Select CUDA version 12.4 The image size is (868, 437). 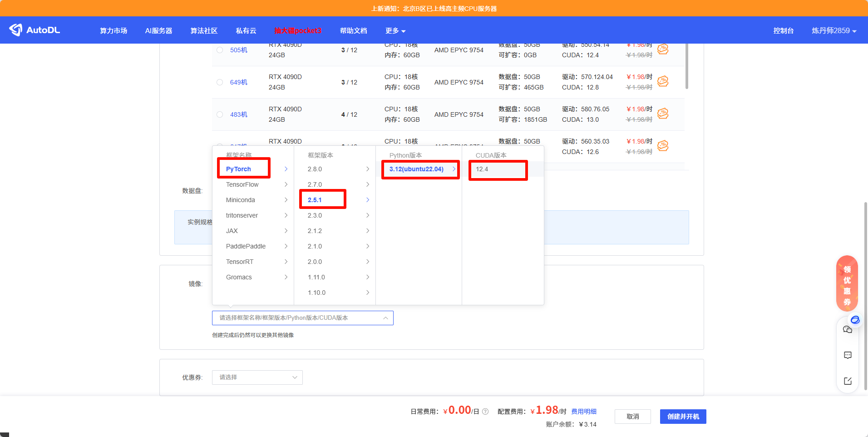(x=503, y=169)
